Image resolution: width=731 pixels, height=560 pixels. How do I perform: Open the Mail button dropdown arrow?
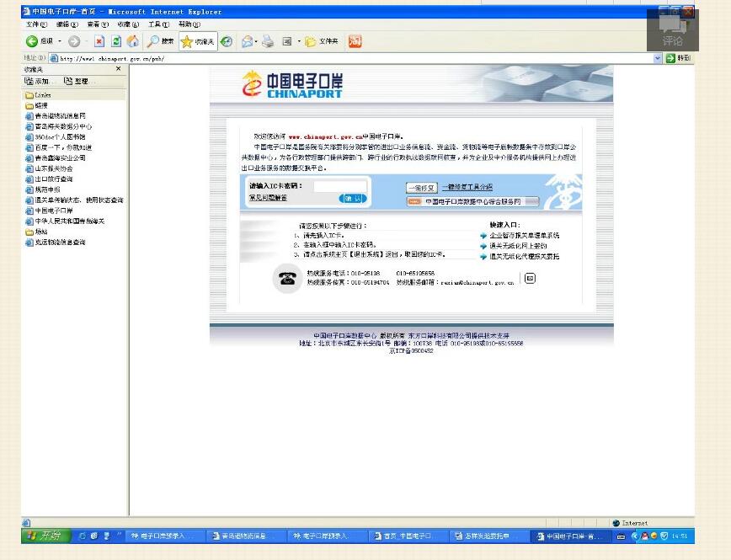(256, 41)
